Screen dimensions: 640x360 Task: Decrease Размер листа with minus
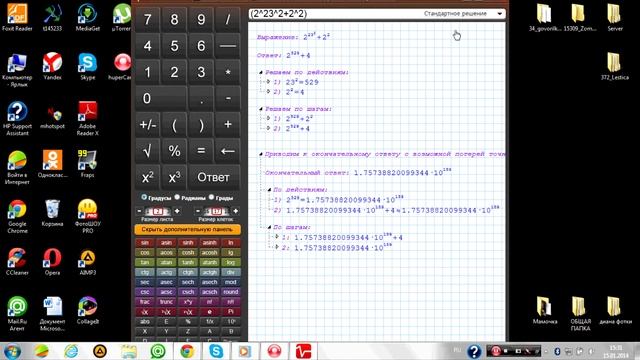coord(139,211)
